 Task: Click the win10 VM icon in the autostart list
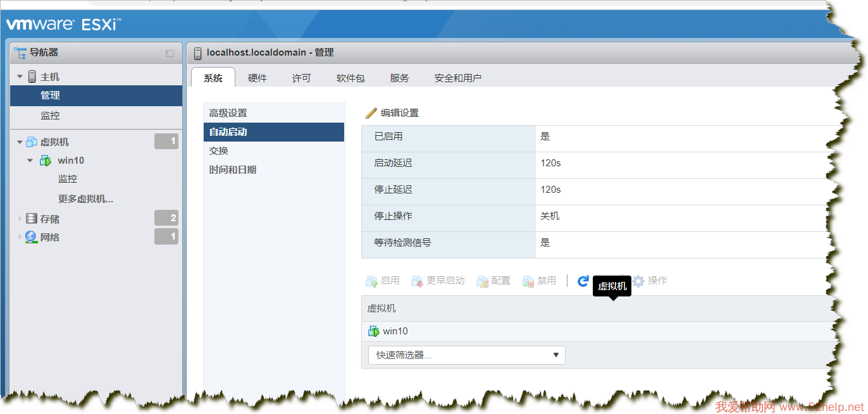(x=374, y=331)
